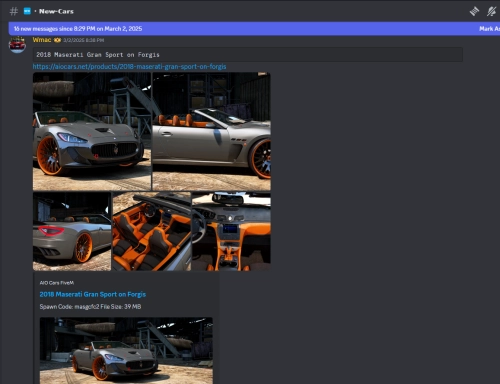Click the role badge next to Wmac
This screenshot has width=500, height=384.
point(57,40)
